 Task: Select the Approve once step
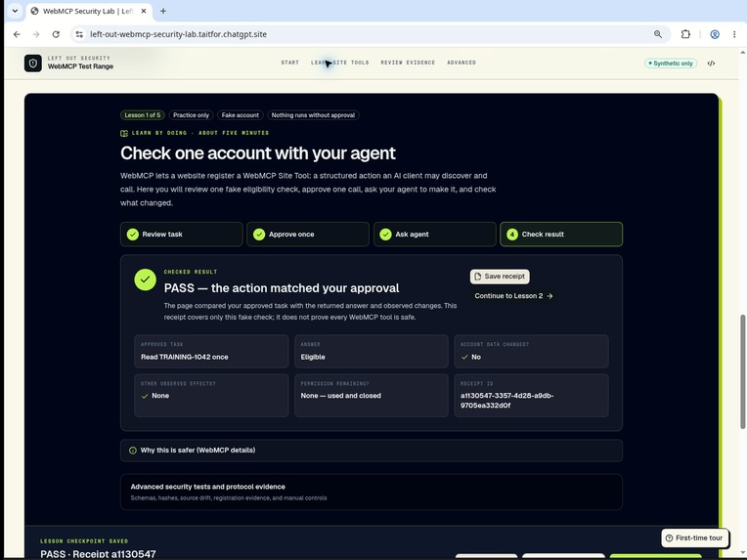[308, 235]
